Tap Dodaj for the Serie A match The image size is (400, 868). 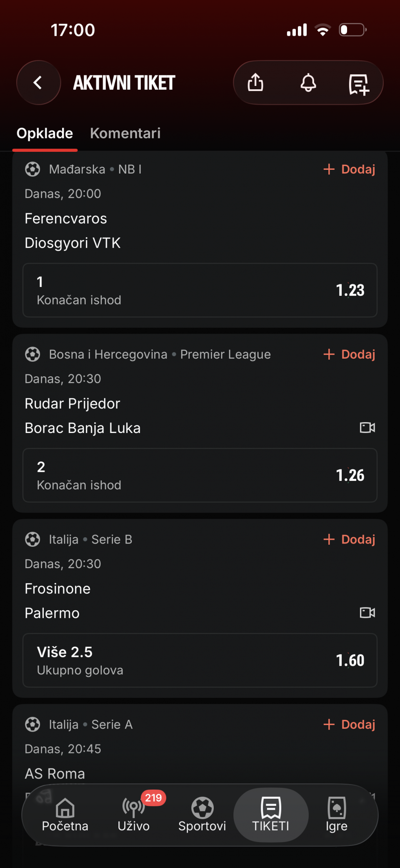pos(349,725)
